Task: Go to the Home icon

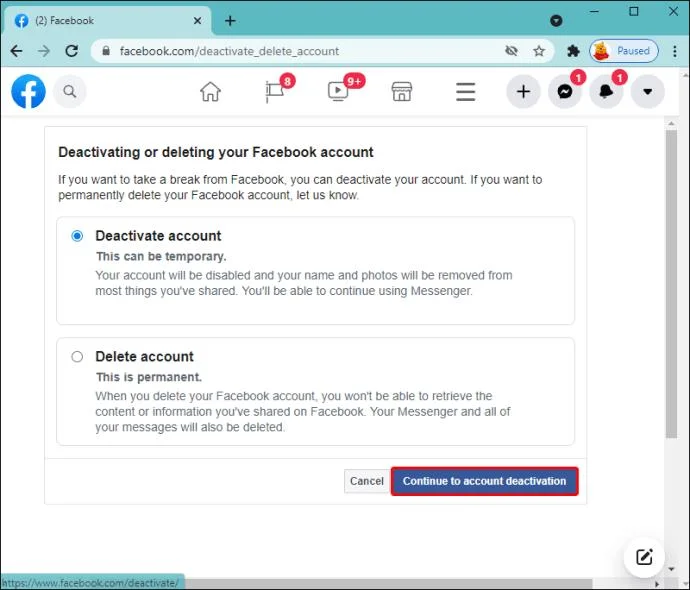Action: tap(210, 92)
